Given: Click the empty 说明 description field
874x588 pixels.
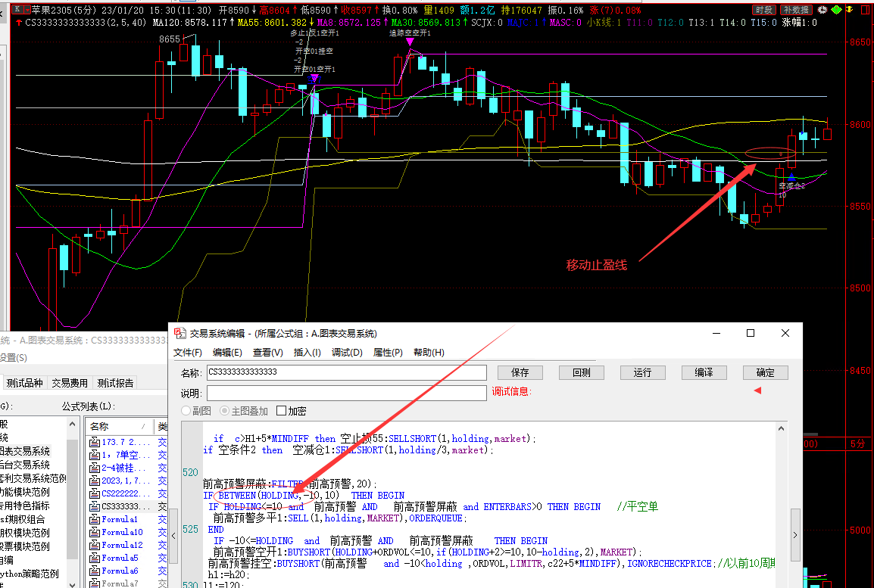Looking at the screenshot, I should pyautogui.click(x=347, y=393).
